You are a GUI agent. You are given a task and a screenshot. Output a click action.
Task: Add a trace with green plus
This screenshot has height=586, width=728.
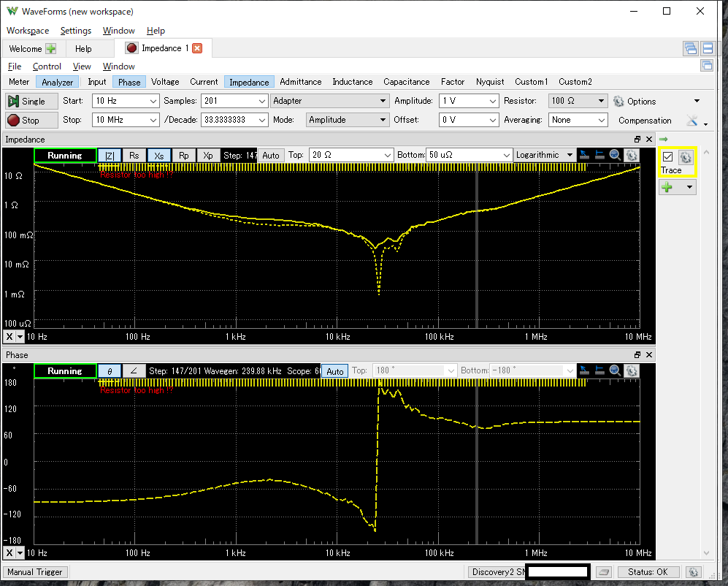[x=667, y=187]
